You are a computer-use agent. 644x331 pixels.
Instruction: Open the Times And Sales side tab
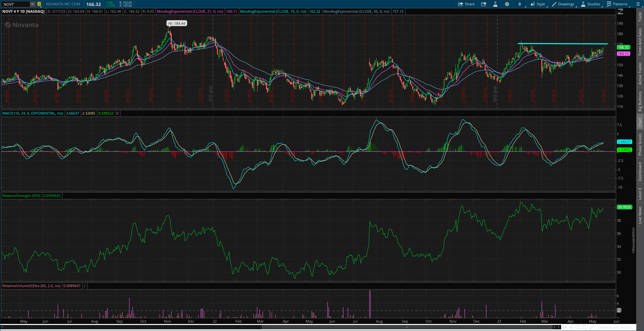click(640, 42)
